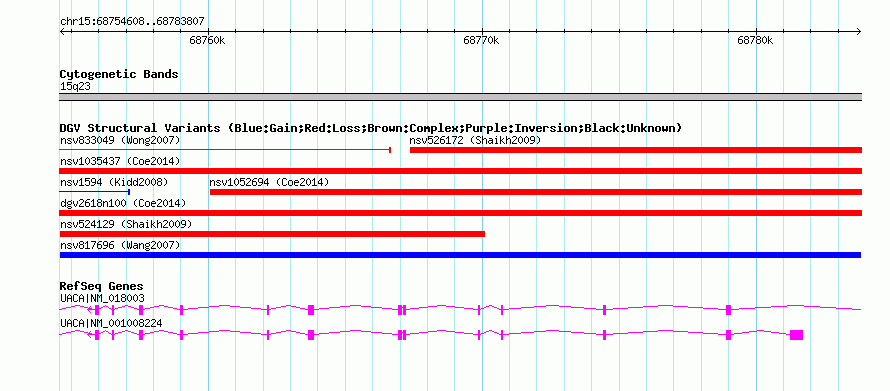Open variant label nsv526172 (Shaikh2009)
This screenshot has width=890, height=391.
point(476,140)
